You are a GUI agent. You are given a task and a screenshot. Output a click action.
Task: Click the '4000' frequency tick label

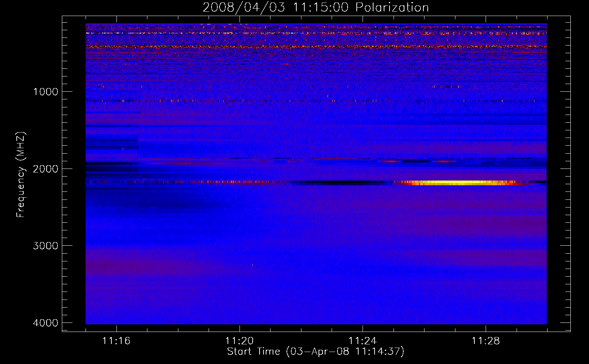pyautogui.click(x=46, y=323)
